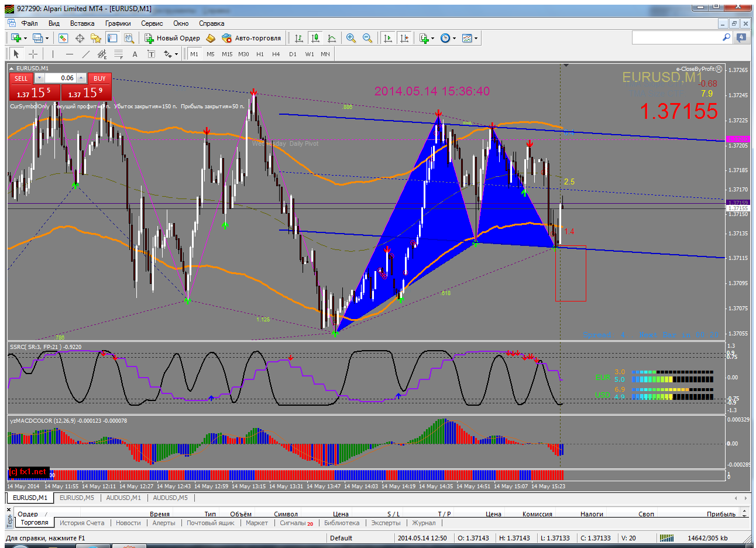This screenshot has width=756, height=548.
Task: Open the chat bubble icon near search
Action: coord(741,37)
